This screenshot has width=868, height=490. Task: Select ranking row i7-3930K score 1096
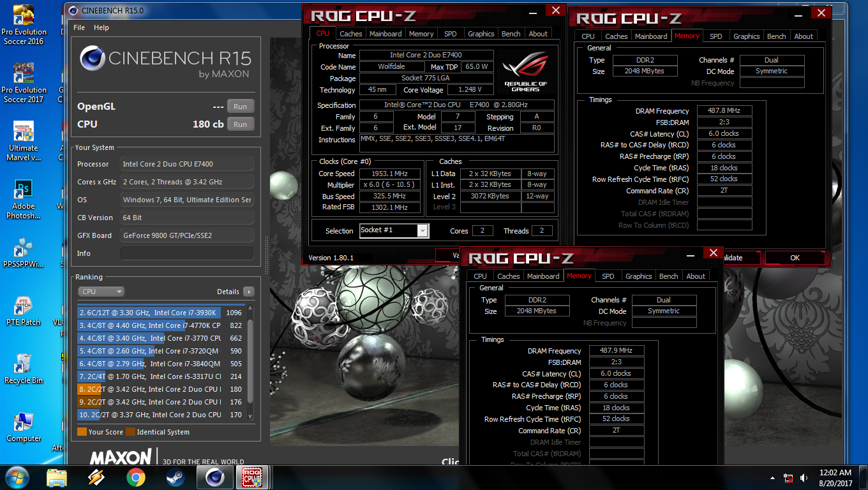(161, 313)
